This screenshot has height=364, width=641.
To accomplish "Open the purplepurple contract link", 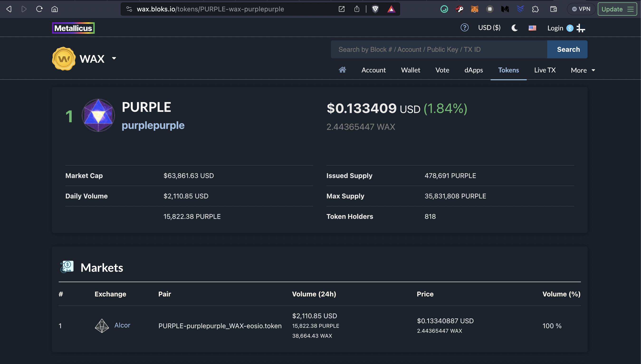I will tap(153, 126).
